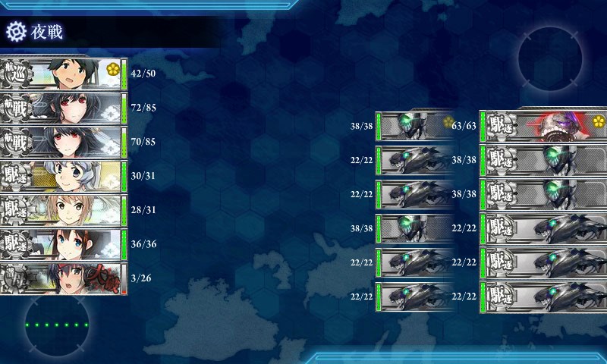Click the 夜戦 night battle title label

[x=47, y=32]
